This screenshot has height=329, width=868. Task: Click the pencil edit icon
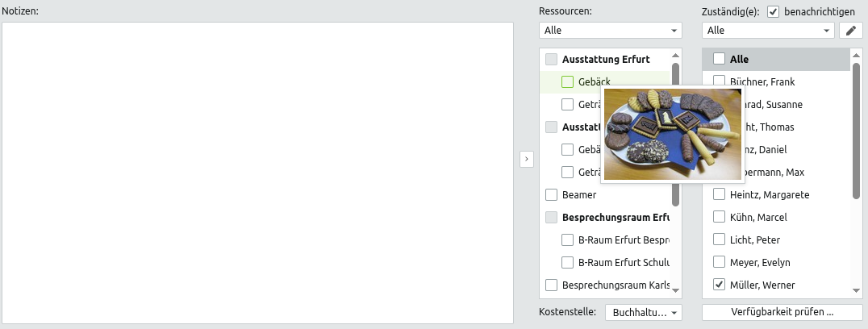[851, 31]
